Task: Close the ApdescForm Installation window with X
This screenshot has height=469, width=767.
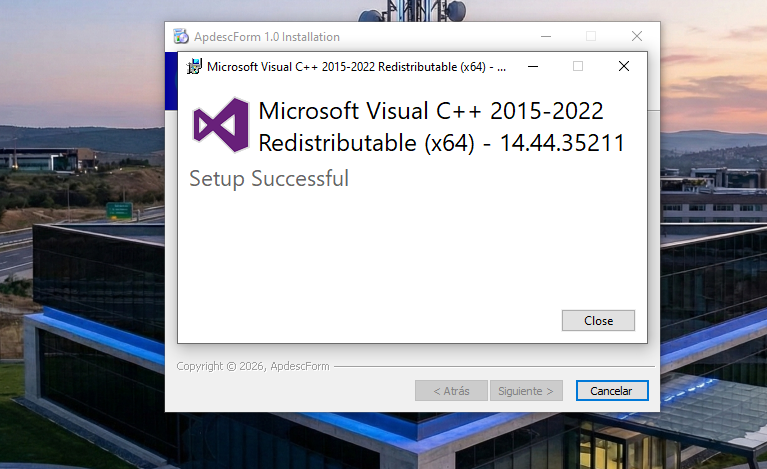Action: 637,37
